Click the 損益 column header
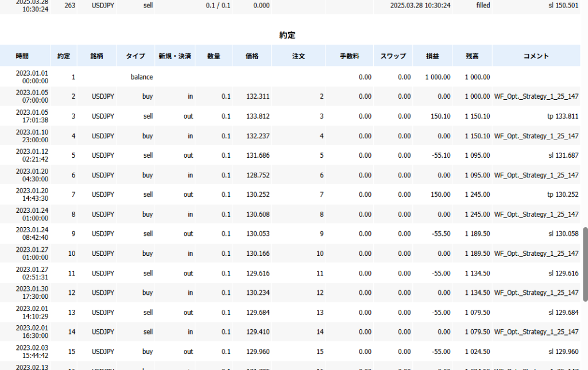 (432, 56)
